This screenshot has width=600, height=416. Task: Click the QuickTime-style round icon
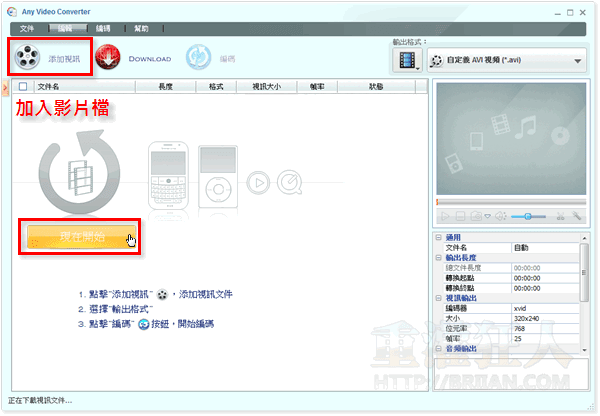[x=290, y=182]
